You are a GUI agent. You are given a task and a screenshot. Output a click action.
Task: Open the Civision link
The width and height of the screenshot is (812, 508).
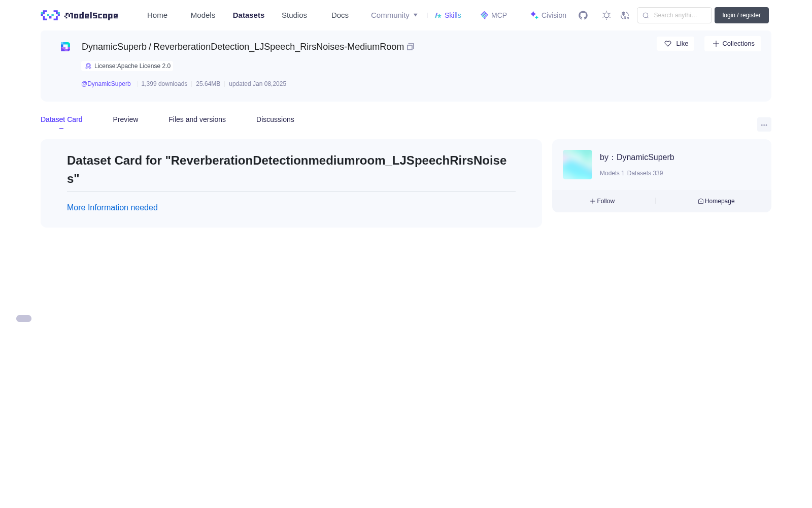tap(548, 15)
